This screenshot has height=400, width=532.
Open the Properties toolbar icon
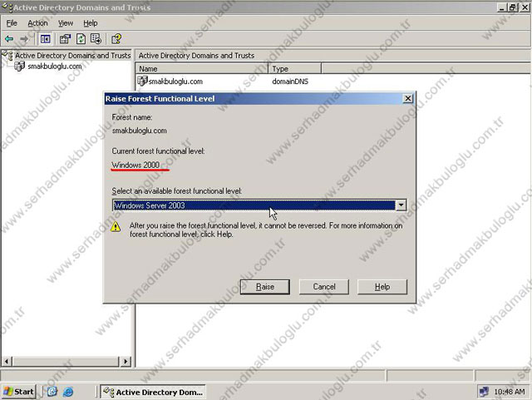65,39
